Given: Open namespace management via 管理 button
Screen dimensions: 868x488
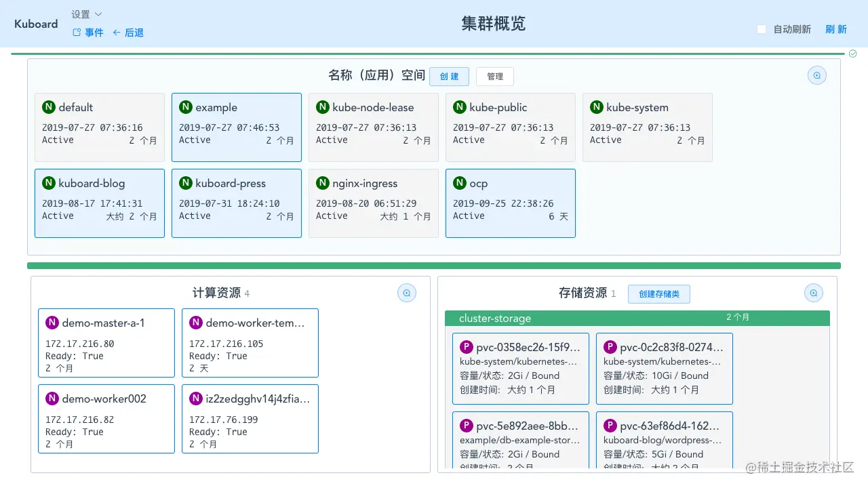Looking at the screenshot, I should (494, 76).
